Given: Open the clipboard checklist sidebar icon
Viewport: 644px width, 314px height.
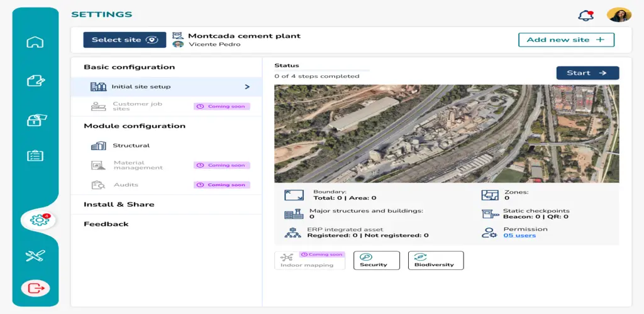Looking at the screenshot, I should (x=35, y=156).
